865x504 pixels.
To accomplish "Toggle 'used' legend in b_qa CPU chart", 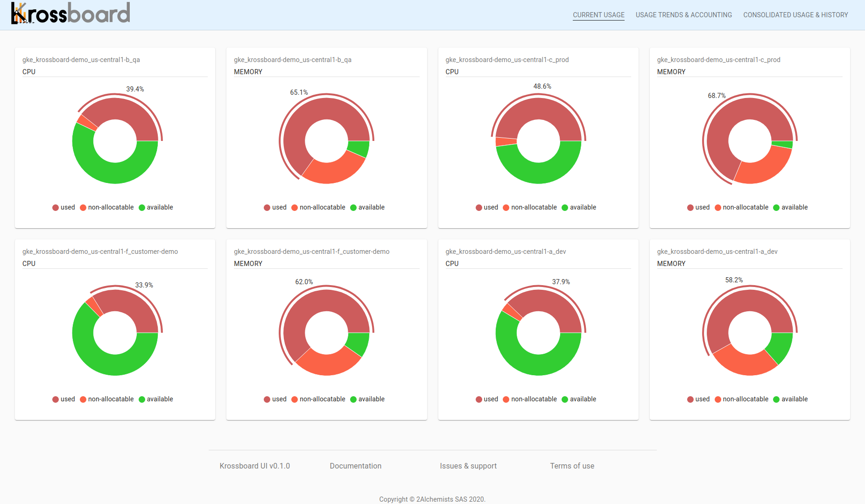I will click(x=63, y=207).
